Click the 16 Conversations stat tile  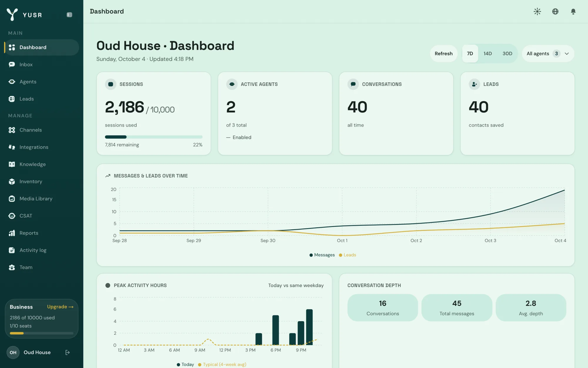tap(382, 308)
